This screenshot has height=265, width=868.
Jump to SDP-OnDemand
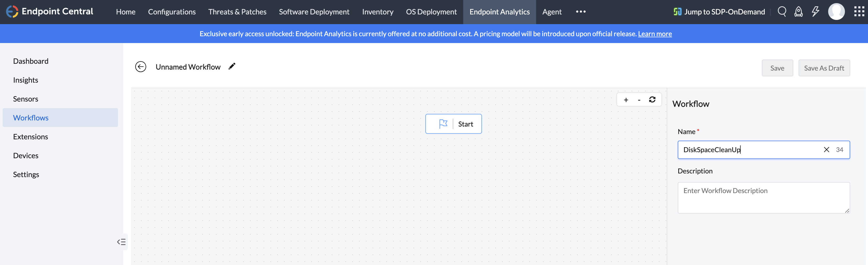(719, 12)
